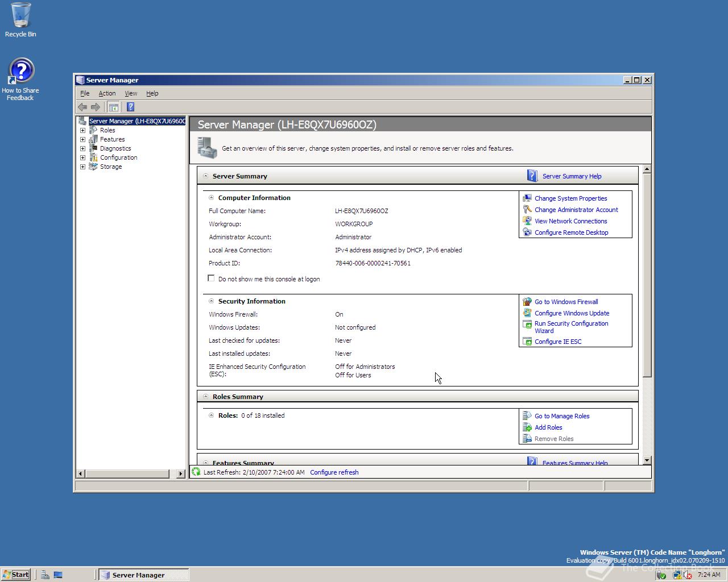Viewport: 728px width, 582px height.
Task: Expand the Features tree node
Action: (x=82, y=139)
